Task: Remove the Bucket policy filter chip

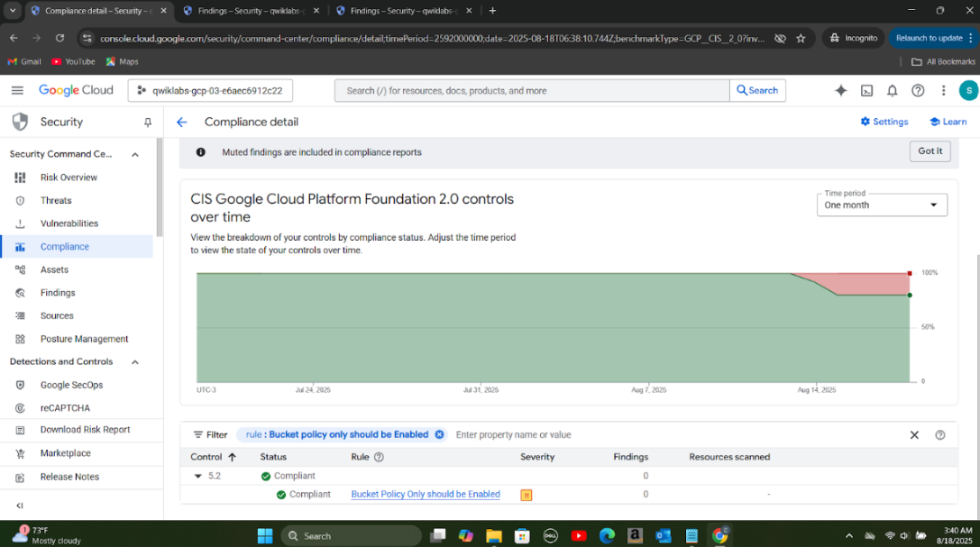Action: [439, 434]
